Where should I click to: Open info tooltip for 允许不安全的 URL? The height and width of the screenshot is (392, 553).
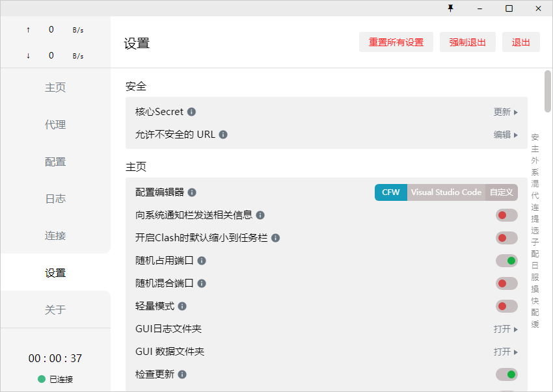point(222,135)
